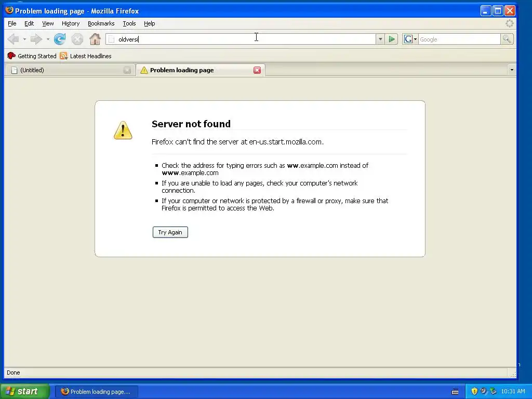532x399 pixels.
Task: Select the Problem loading page tab
Action: [x=200, y=70]
